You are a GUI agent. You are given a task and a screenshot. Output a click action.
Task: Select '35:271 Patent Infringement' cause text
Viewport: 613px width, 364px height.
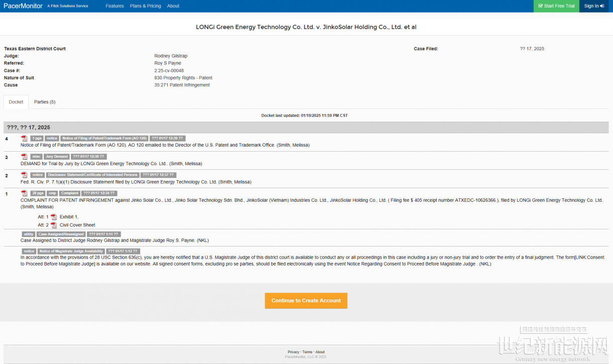point(182,85)
